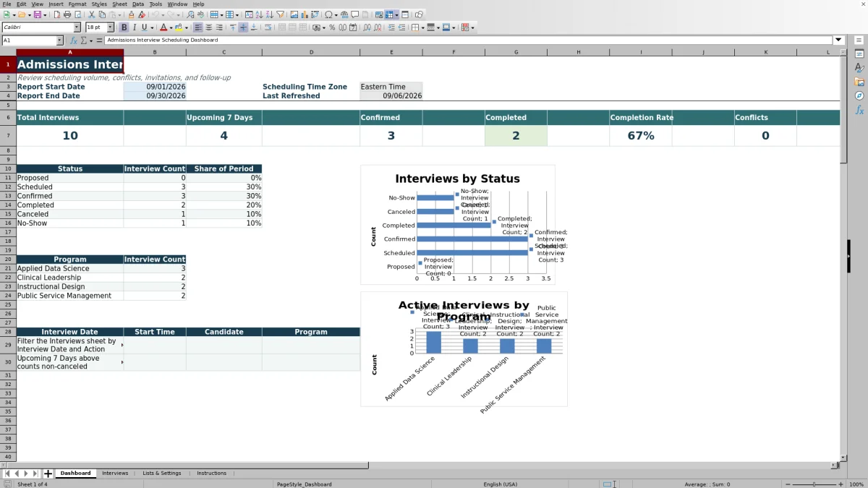Insert Image icon in toolbar
The image size is (868, 488).
294,14
